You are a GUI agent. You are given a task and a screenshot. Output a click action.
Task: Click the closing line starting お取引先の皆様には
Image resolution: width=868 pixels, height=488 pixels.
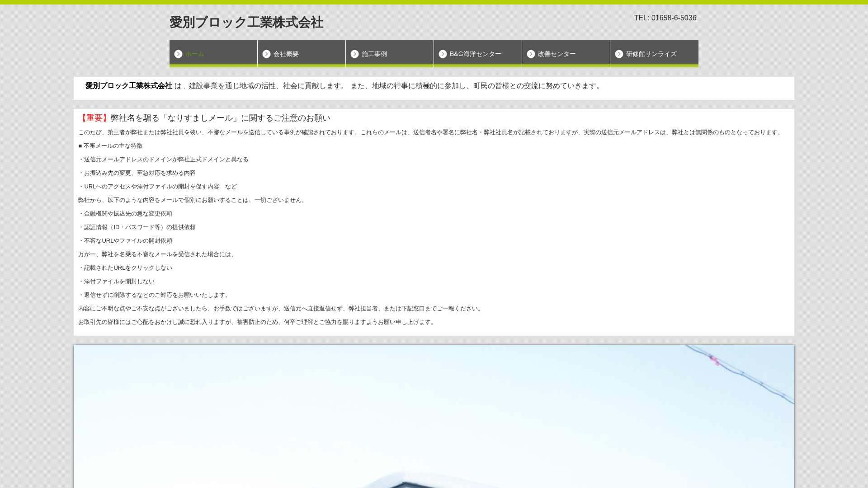(x=257, y=322)
